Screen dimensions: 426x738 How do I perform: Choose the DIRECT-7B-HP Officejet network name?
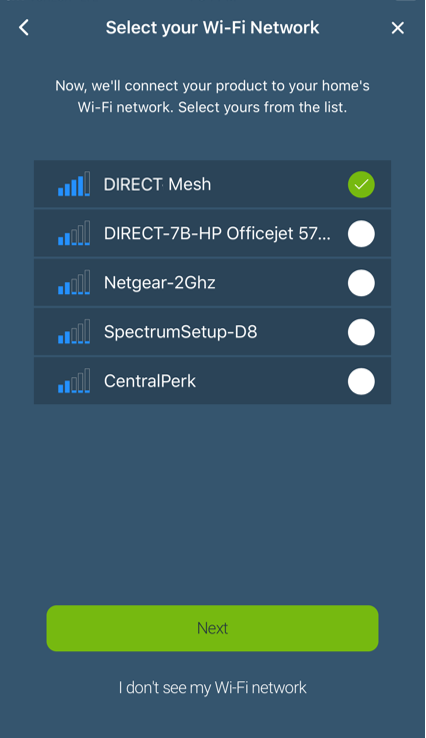[x=217, y=233]
